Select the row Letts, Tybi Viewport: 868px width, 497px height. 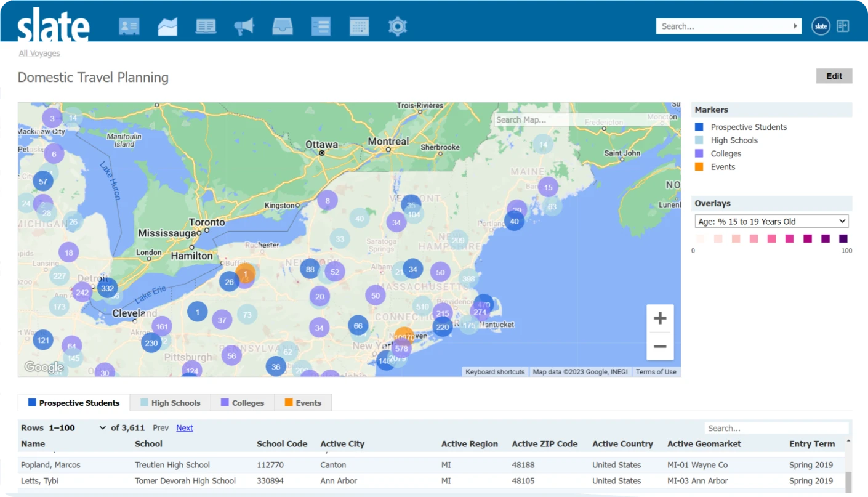click(431, 480)
